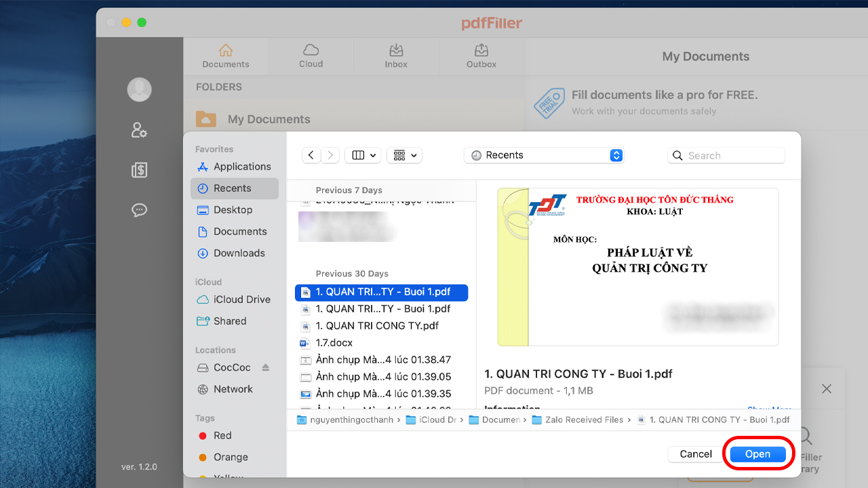Open the Inbox tab
The image size is (868, 488).
click(396, 56)
